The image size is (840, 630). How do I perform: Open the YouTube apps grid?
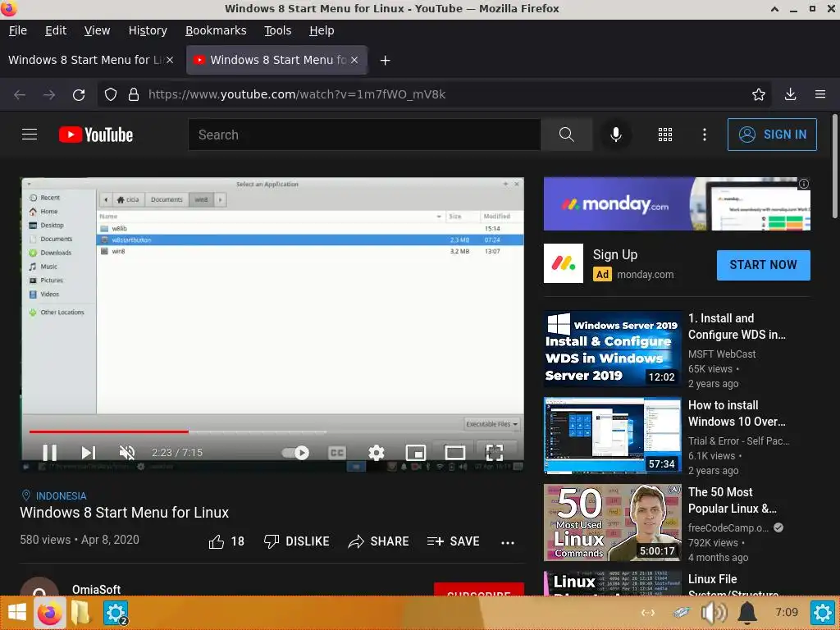pyautogui.click(x=664, y=135)
